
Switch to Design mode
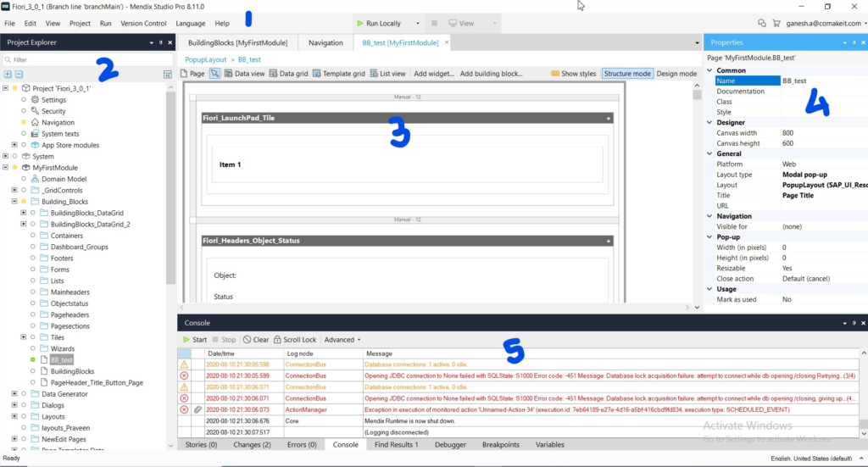tap(676, 74)
